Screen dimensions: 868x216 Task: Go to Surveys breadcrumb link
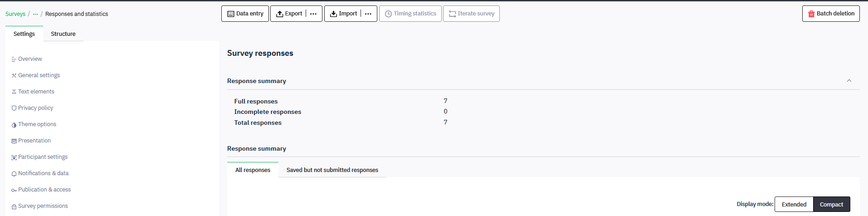tap(15, 14)
